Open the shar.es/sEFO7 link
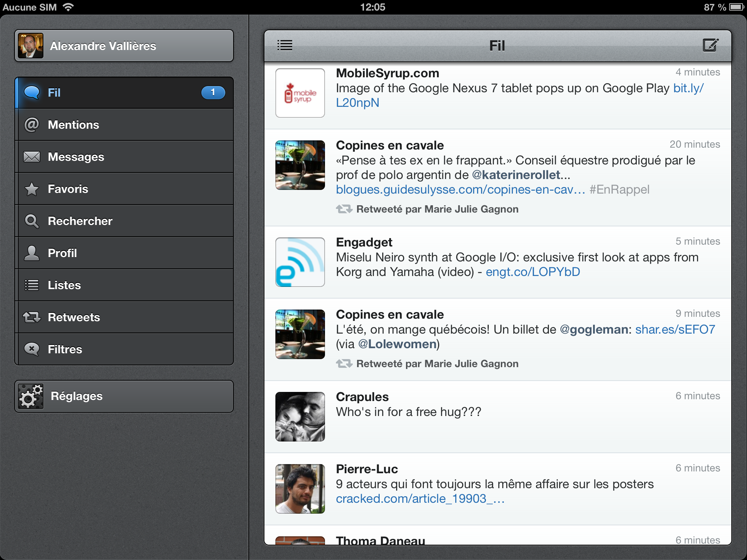 675,330
